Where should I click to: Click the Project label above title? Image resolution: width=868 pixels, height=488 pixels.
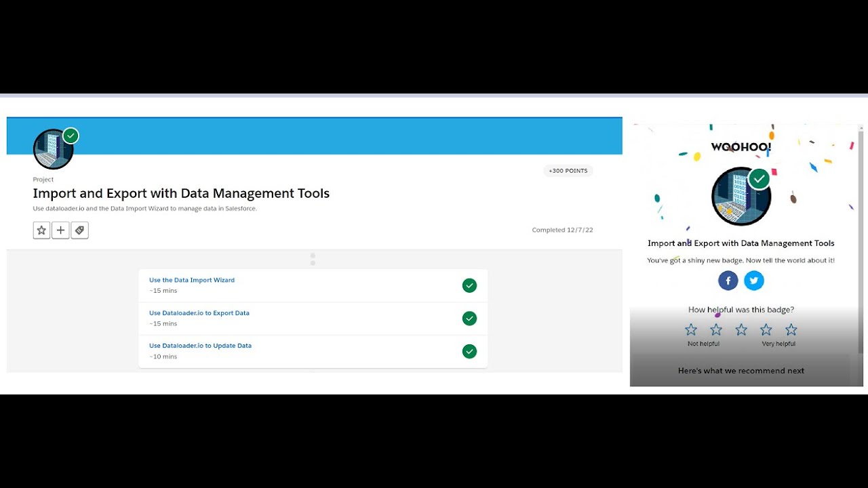pos(43,180)
